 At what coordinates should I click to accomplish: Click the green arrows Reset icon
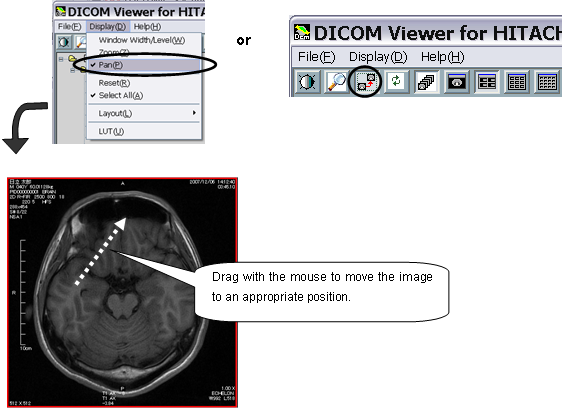click(x=396, y=82)
